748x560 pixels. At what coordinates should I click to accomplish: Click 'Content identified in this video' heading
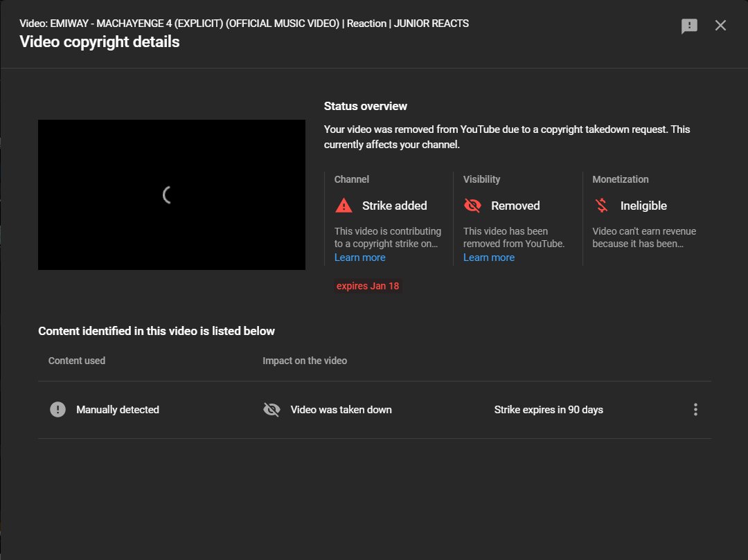point(157,332)
